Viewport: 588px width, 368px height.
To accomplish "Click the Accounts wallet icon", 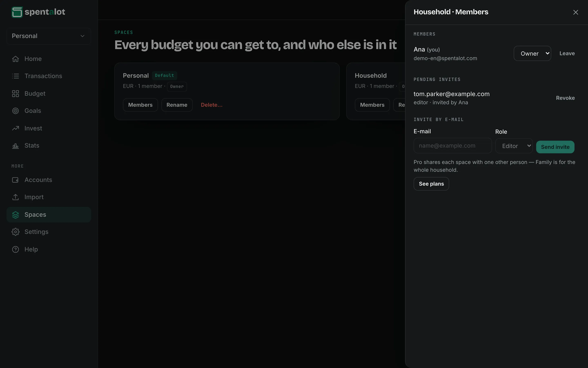I will tap(16, 180).
